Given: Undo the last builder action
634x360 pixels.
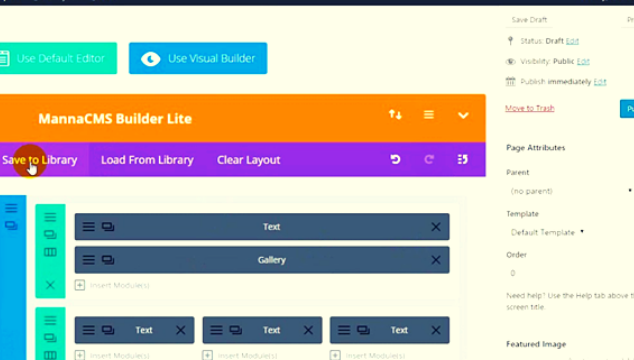Looking at the screenshot, I should (395, 159).
